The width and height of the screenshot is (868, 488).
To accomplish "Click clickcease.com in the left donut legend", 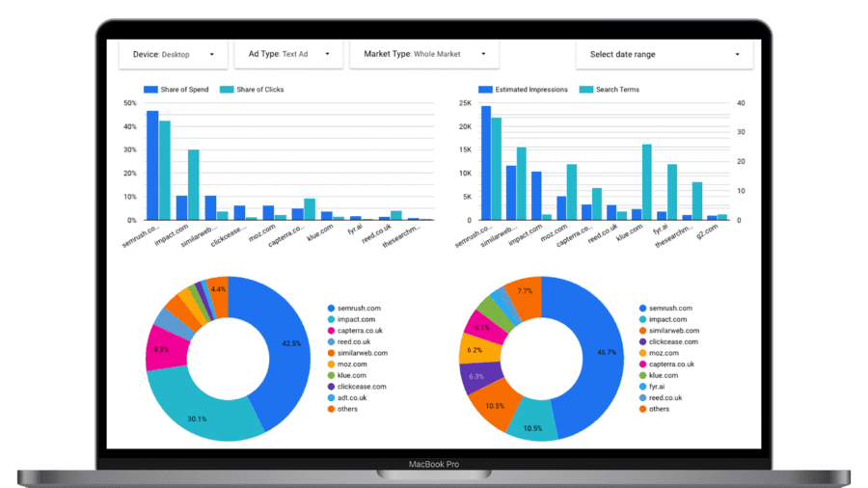I will coord(357,386).
